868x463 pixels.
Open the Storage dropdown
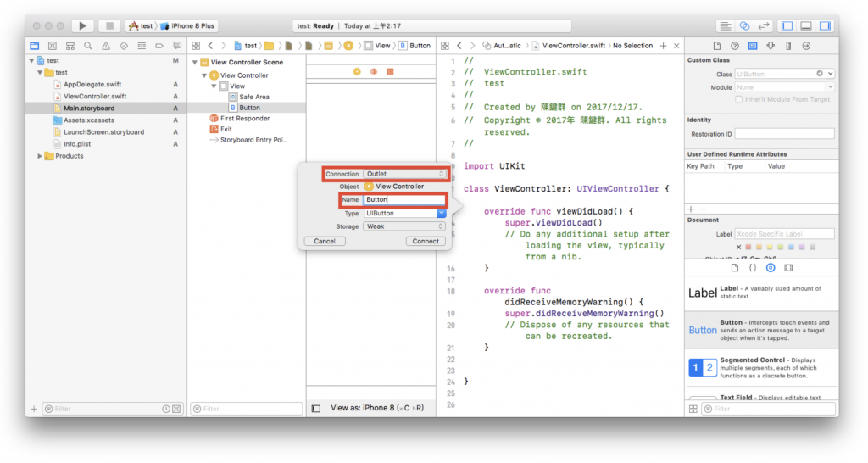point(404,226)
